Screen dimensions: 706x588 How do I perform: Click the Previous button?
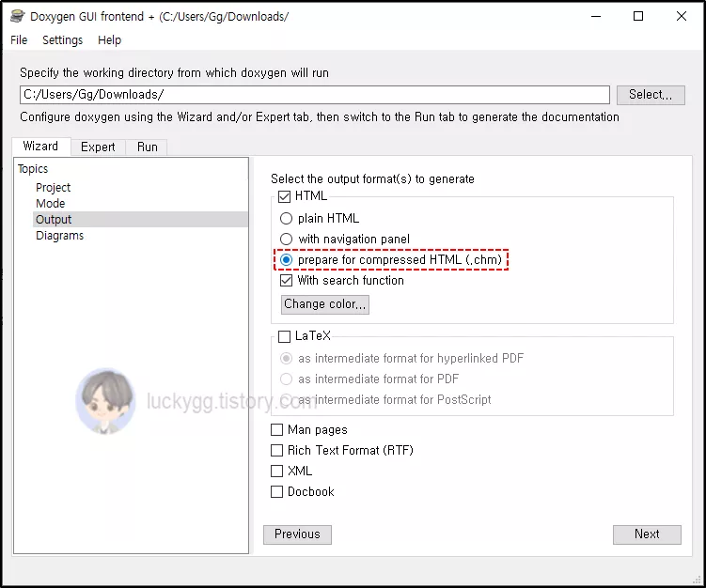(x=297, y=534)
